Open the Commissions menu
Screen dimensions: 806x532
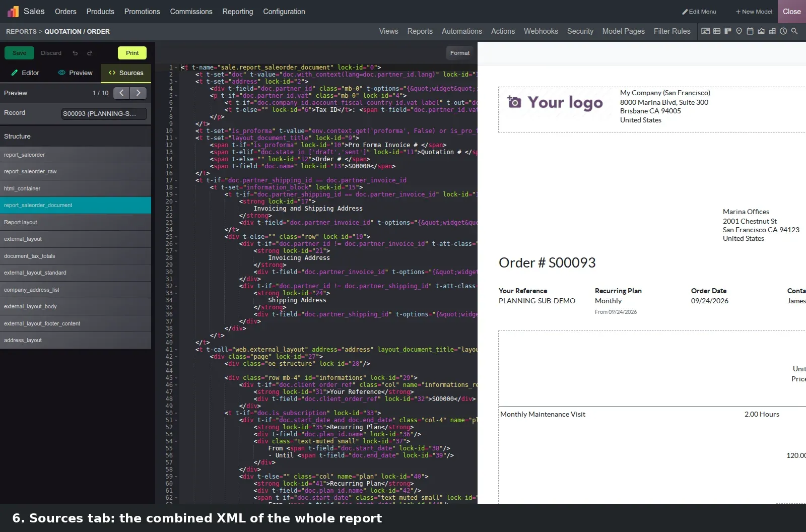191,12
